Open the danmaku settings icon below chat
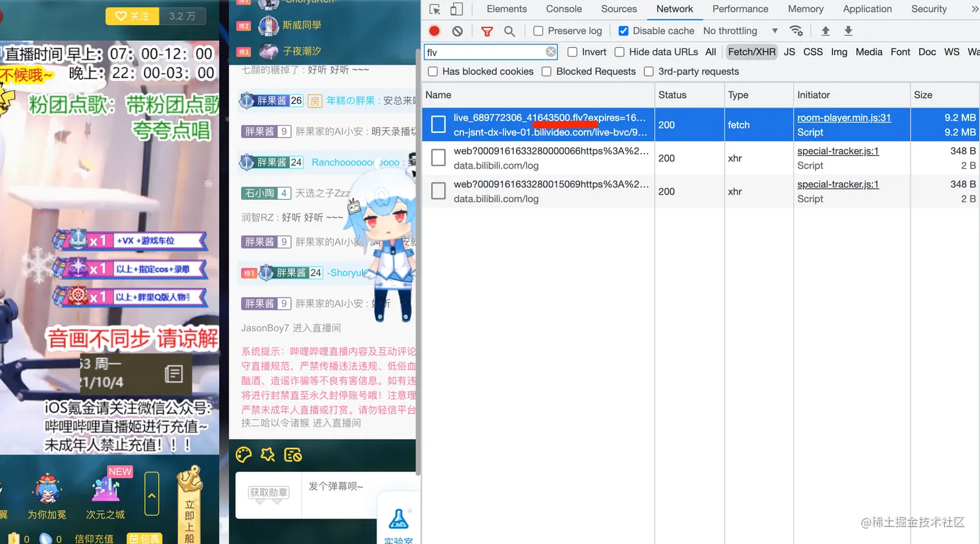This screenshot has height=544, width=980. (x=293, y=455)
